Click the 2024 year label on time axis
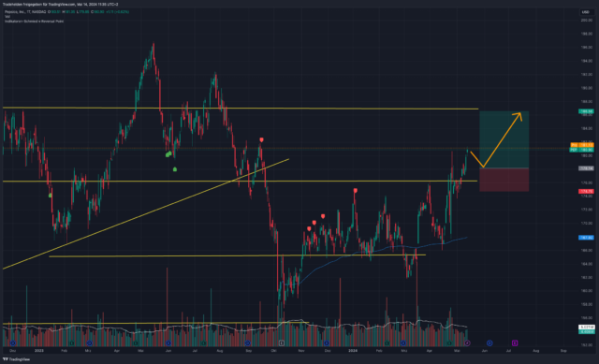Image resolution: width=599 pixels, height=364 pixels. click(353, 350)
